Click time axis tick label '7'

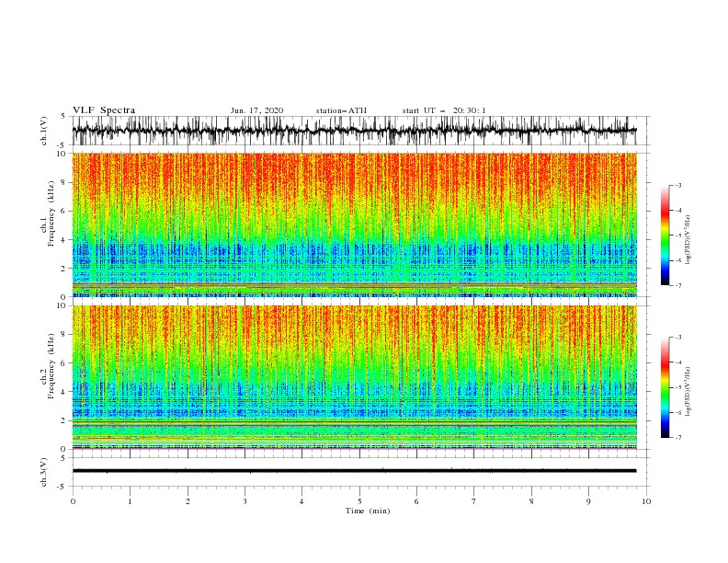click(474, 501)
